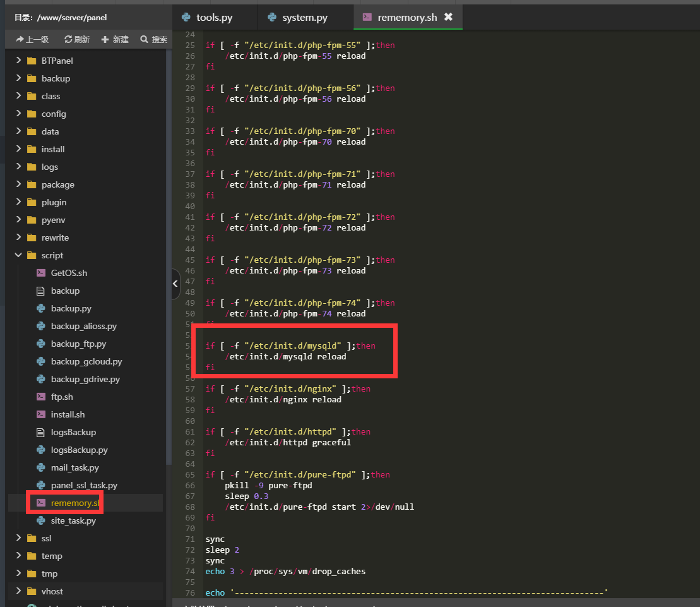Expand the install folder chevron
Screen dimensions: 700x607
click(18, 148)
